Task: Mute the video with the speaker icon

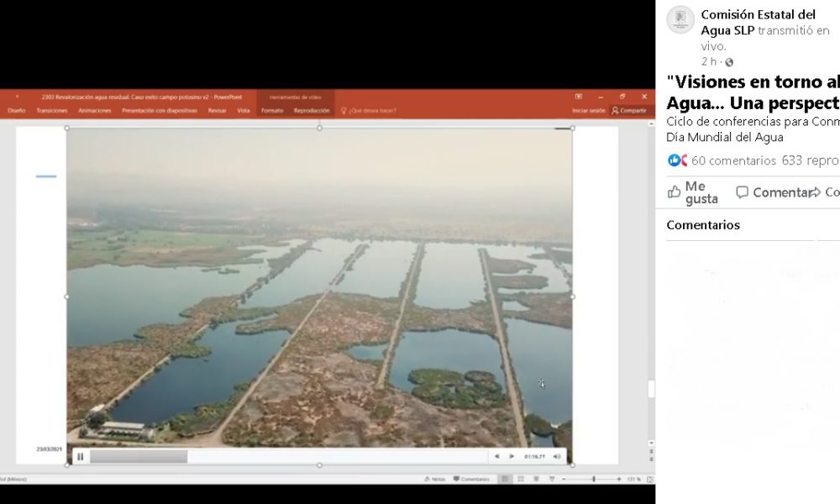Action: [557, 456]
